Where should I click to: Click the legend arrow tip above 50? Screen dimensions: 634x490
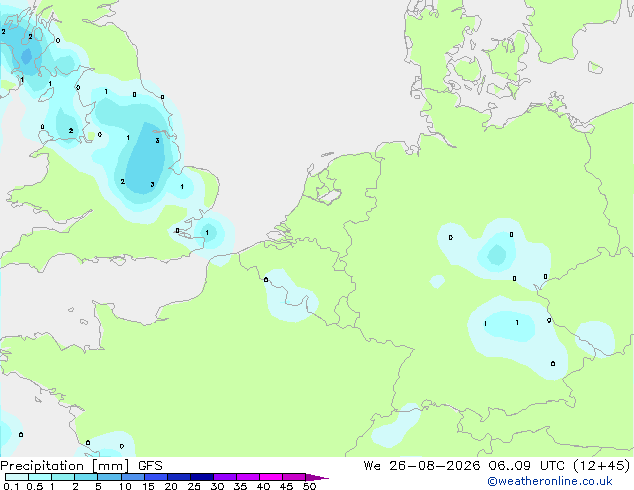317,477
